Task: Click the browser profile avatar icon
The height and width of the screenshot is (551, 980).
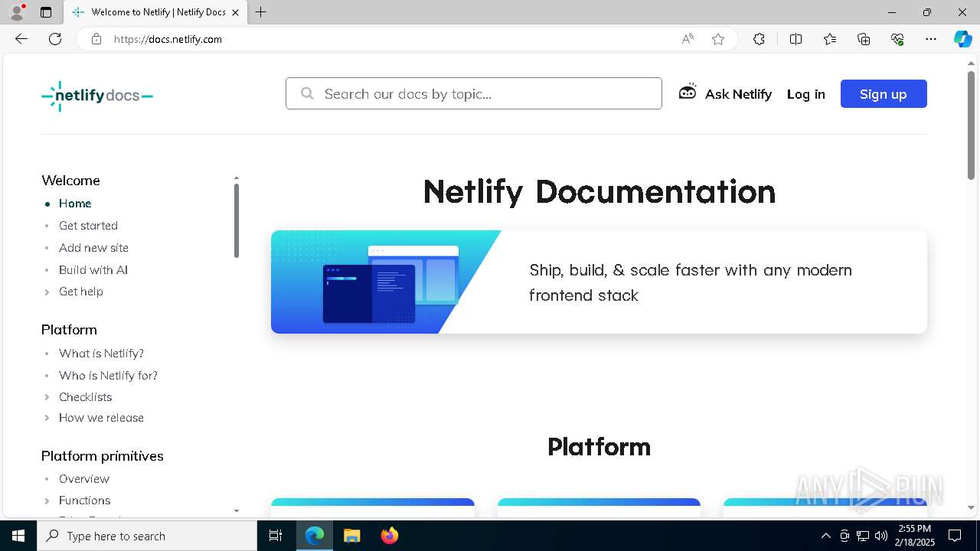Action: [17, 12]
